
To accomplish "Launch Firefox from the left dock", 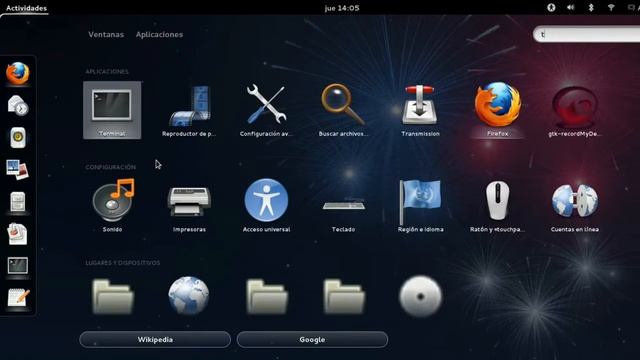I will click(x=18, y=73).
